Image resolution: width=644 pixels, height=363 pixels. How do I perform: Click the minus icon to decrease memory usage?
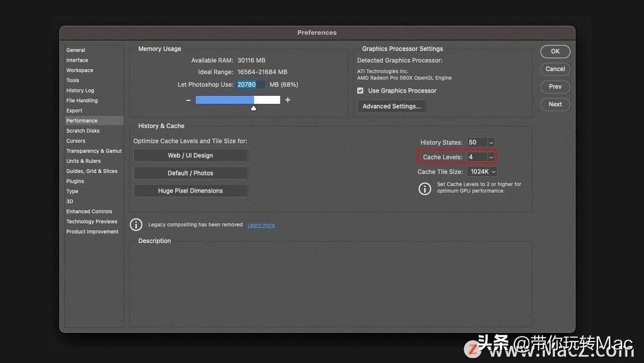pyautogui.click(x=188, y=100)
